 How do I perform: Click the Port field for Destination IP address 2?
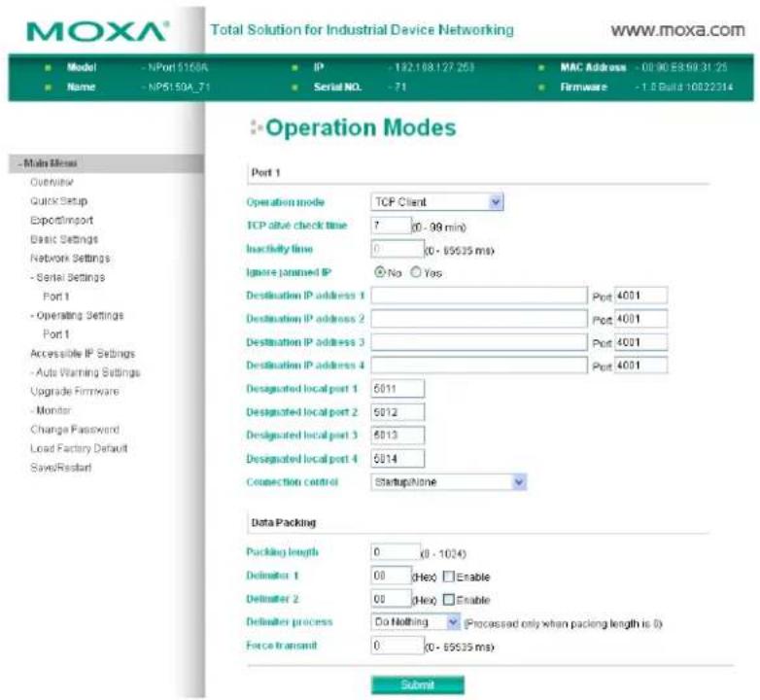[640, 319]
